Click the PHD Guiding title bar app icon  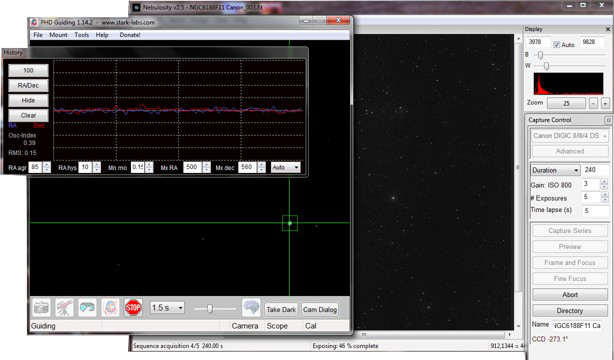pos(34,22)
